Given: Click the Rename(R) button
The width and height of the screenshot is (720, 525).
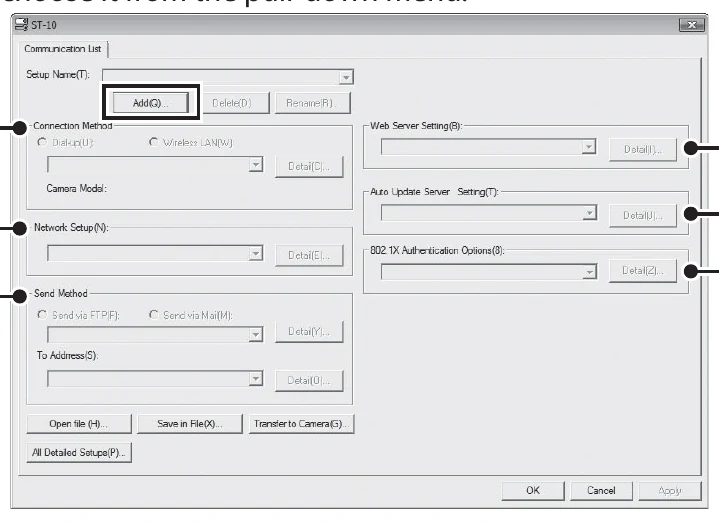Looking at the screenshot, I should [x=312, y=103].
